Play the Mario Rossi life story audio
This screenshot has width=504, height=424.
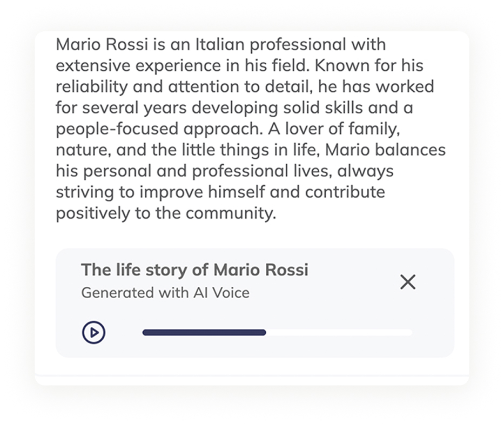pyautogui.click(x=93, y=332)
